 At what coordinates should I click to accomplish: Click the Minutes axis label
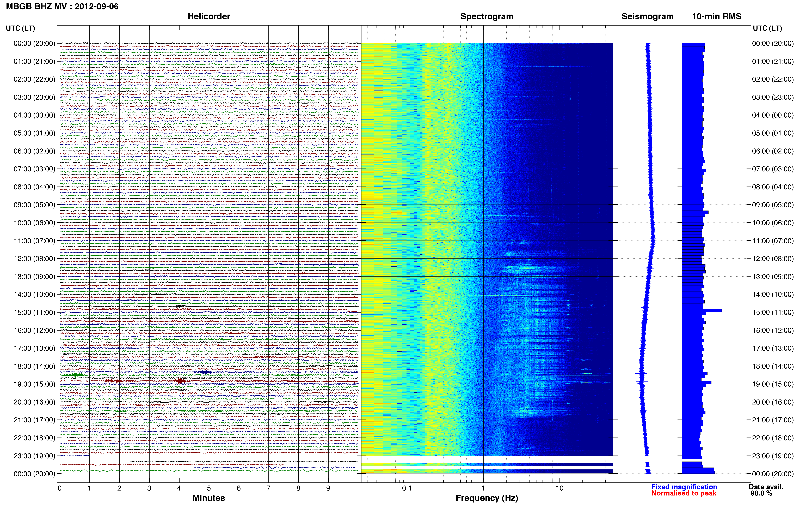click(208, 498)
